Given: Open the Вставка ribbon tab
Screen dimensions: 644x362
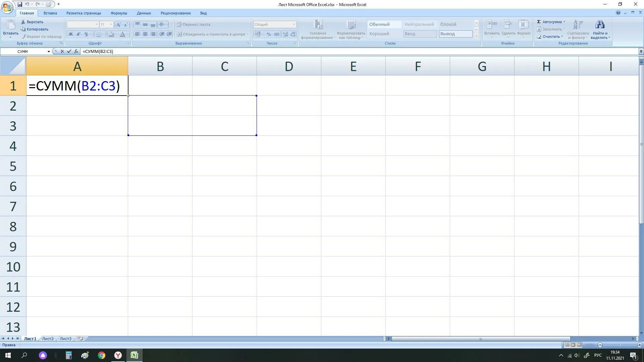Looking at the screenshot, I should coord(50,13).
